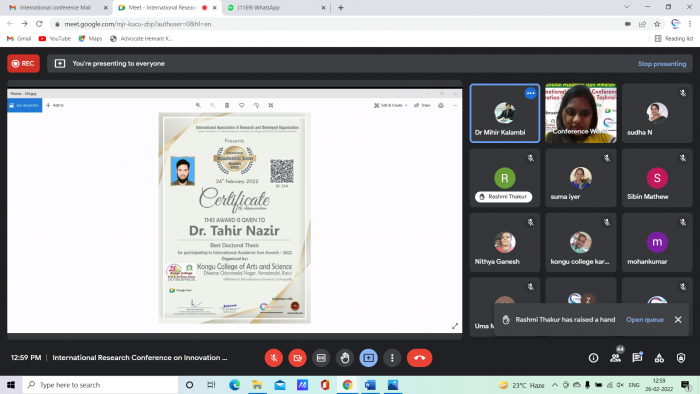Image resolution: width=700 pixels, height=394 pixels.
Task: Show the participants list icon
Action: pos(616,357)
